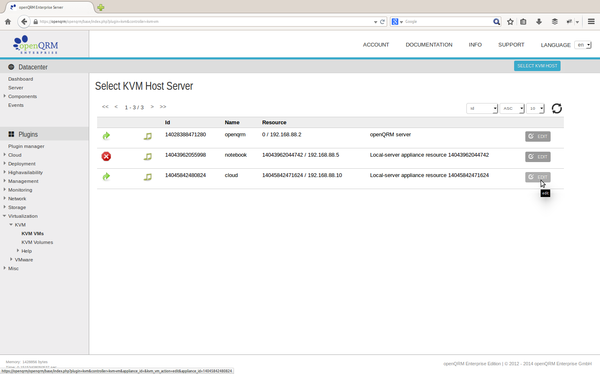Open the Dashboard link
The height and width of the screenshot is (374, 600).
pyautogui.click(x=21, y=79)
